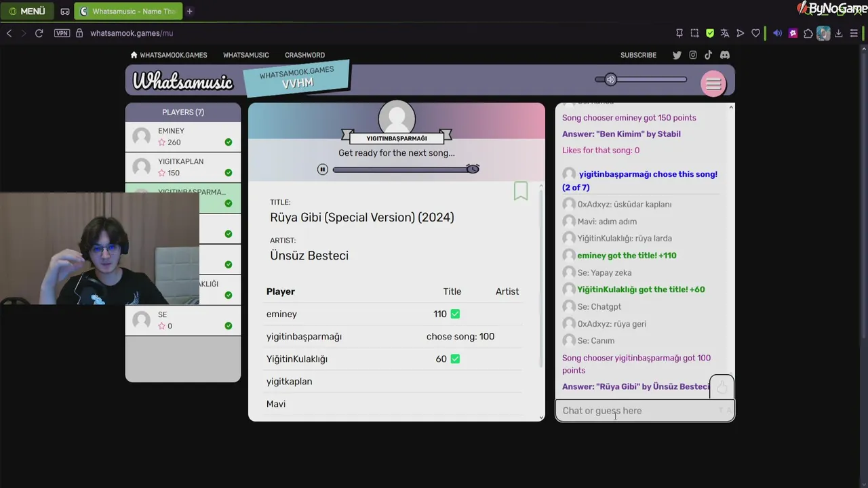Open the WHATSAMUSIC nav link

pyautogui.click(x=246, y=55)
